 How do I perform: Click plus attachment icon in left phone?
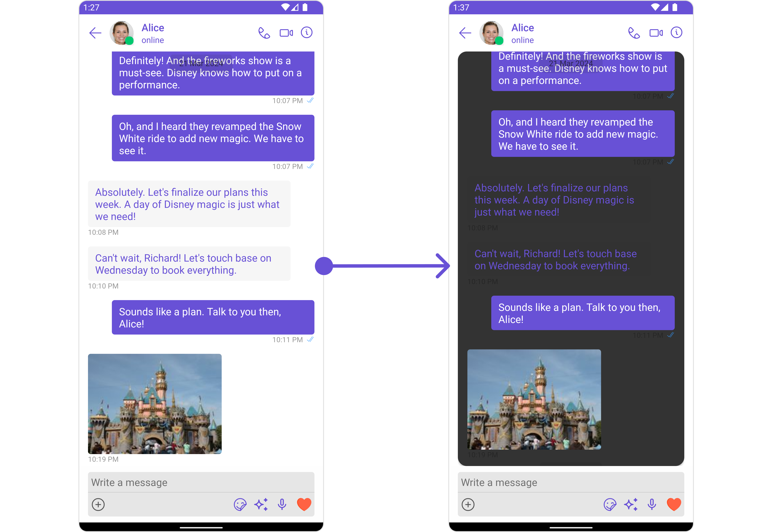tap(98, 504)
